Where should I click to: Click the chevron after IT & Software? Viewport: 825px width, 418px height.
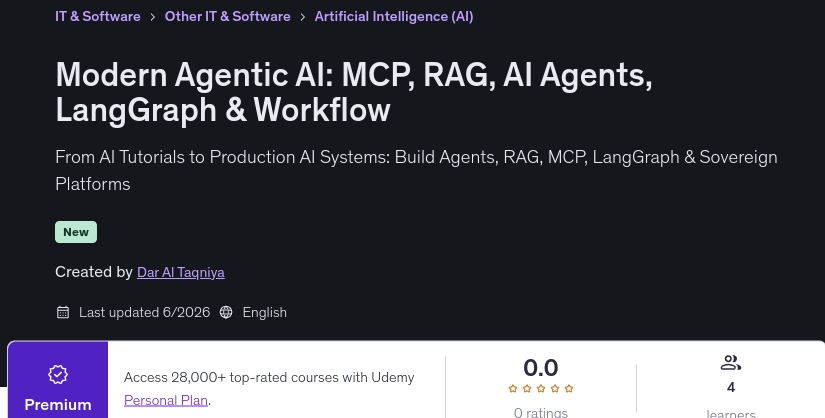tap(153, 17)
